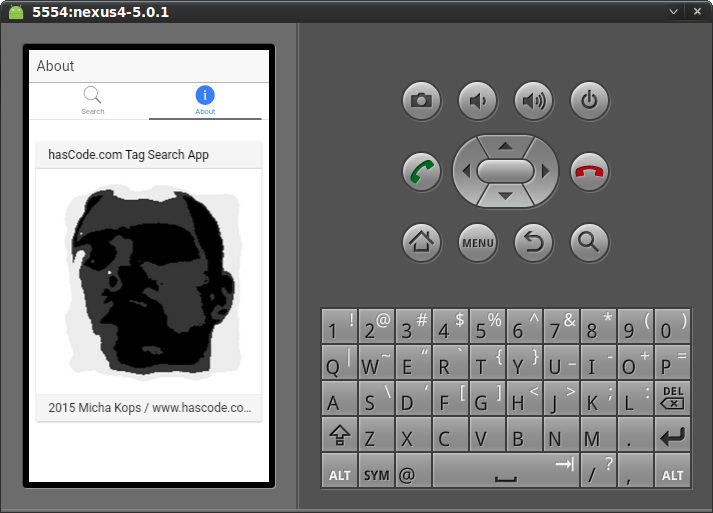
Task: Click the T key
Action: pos(487,362)
